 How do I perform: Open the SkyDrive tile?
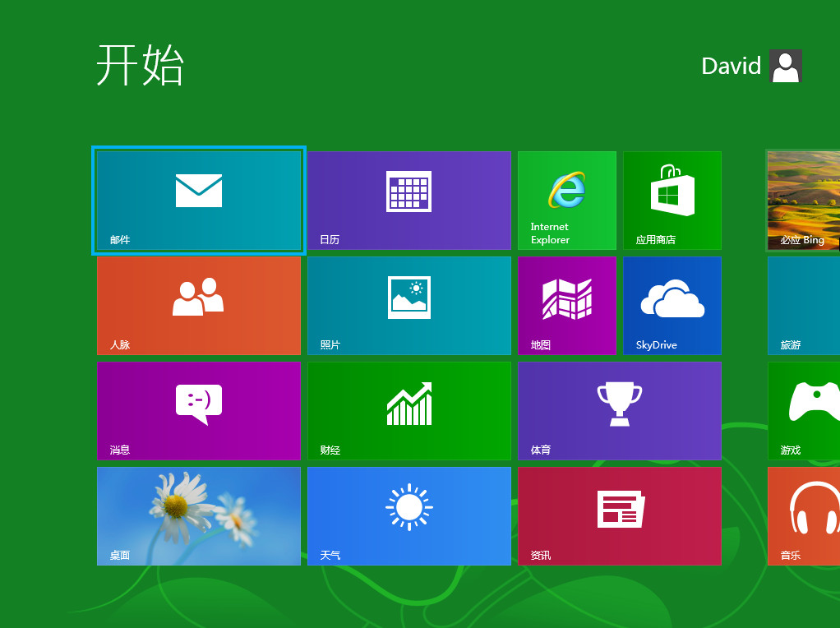[672, 306]
